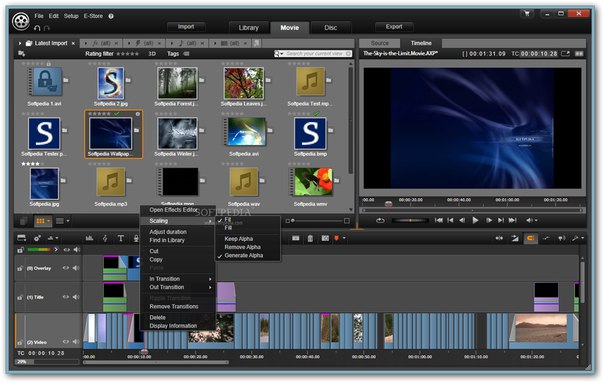Click the Tags filter icon

[186, 54]
